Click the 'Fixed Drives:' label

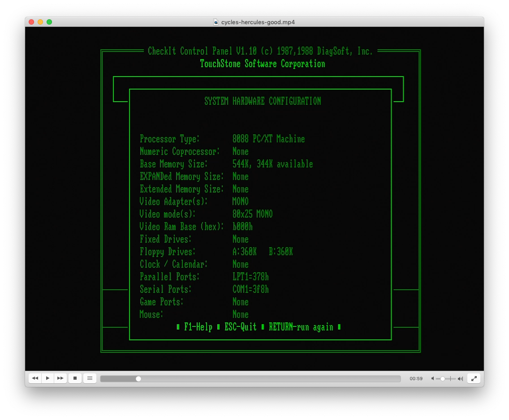(x=165, y=240)
